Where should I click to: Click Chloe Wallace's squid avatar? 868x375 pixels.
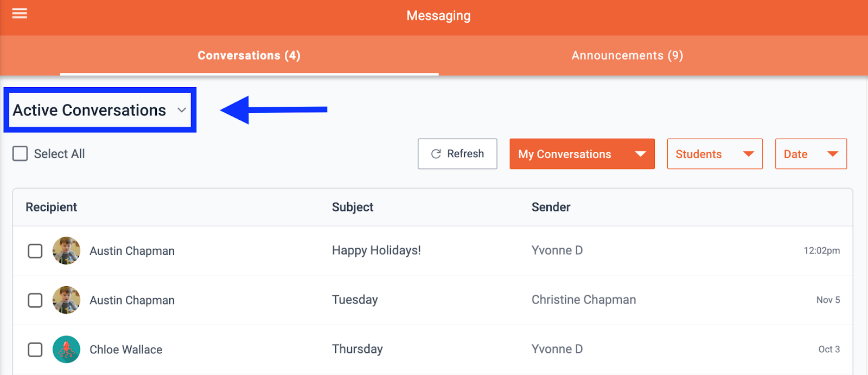click(x=66, y=350)
